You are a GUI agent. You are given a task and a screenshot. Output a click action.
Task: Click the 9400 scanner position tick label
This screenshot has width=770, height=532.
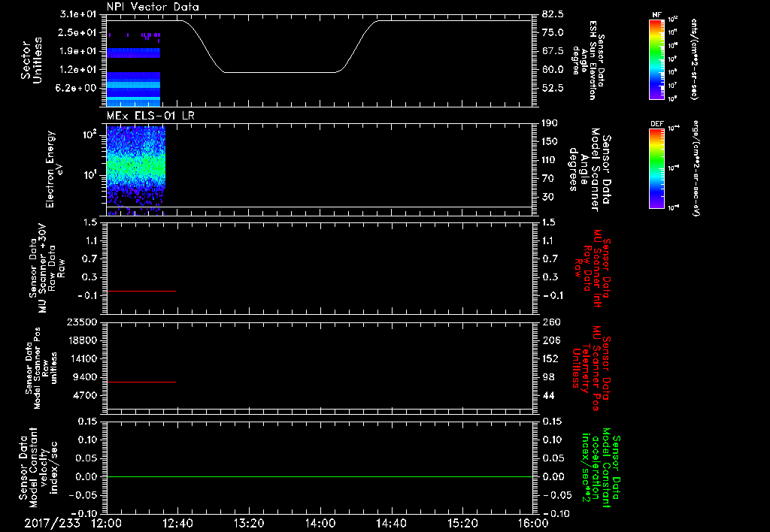pyautogui.click(x=86, y=377)
